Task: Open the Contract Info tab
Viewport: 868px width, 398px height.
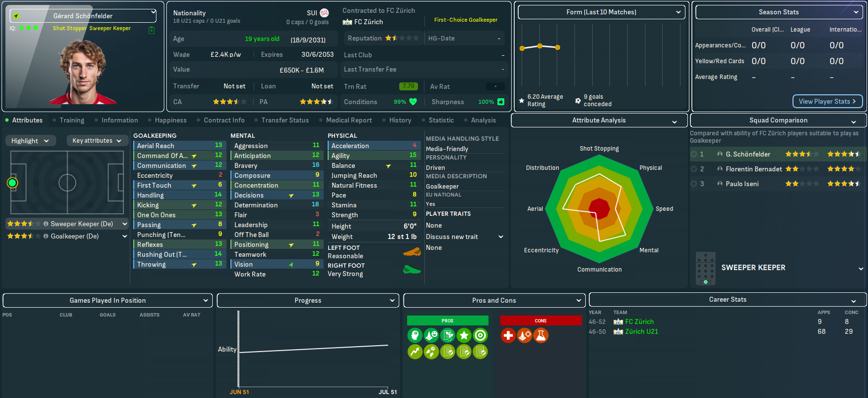Action: 224,120
